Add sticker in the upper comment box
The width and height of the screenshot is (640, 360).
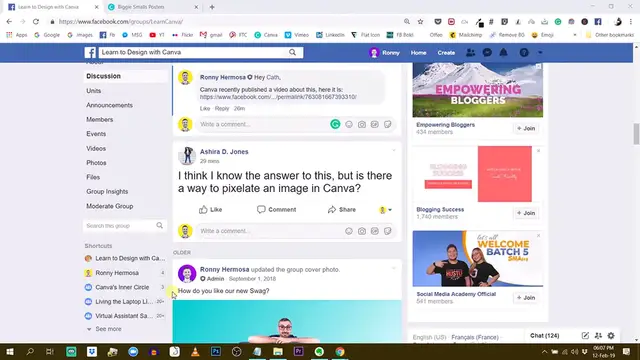pos(388,124)
